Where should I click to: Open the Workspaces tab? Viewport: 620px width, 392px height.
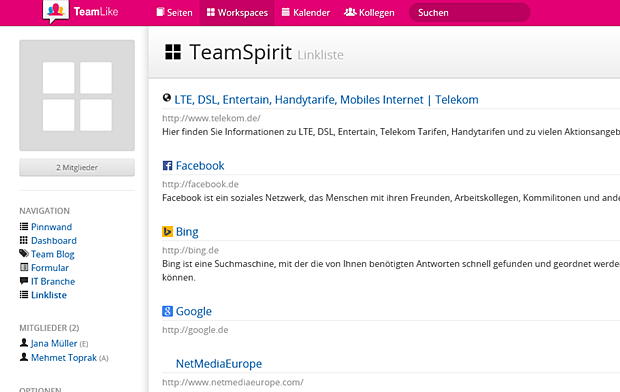(237, 13)
